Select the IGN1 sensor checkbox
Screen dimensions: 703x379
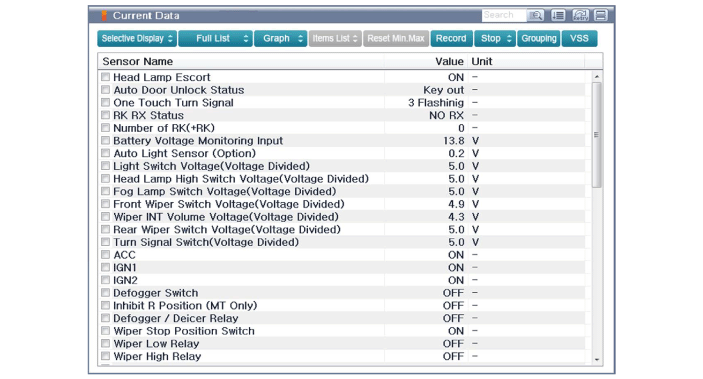(x=105, y=267)
